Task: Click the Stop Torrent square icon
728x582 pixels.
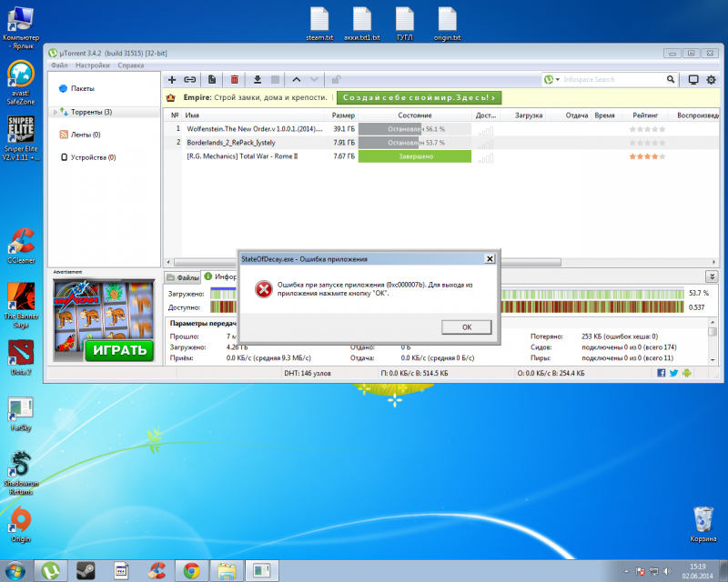Action: [x=276, y=80]
